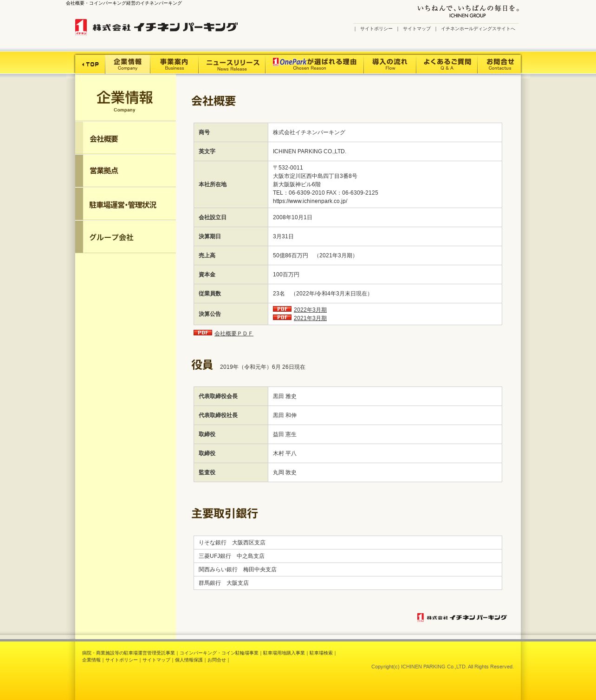596x700 pixels.
Task: Open footer 駐車場用地購入事業 link
Action: point(284,653)
